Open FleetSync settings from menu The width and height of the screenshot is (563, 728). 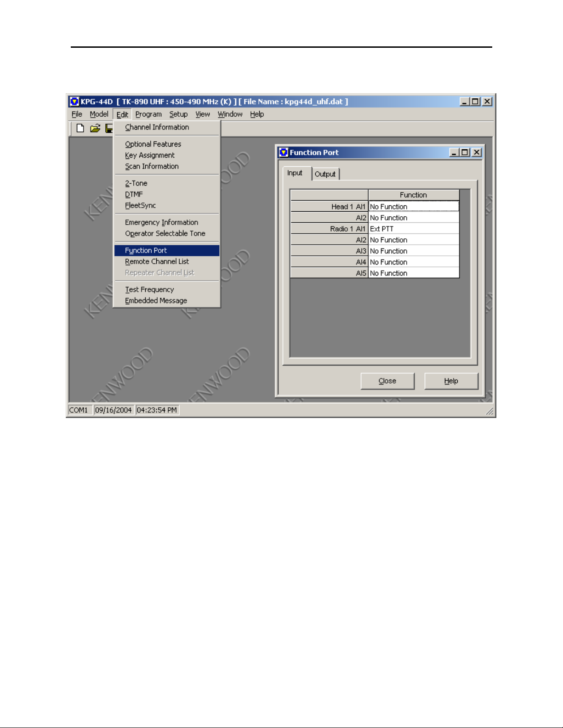tap(167, 205)
